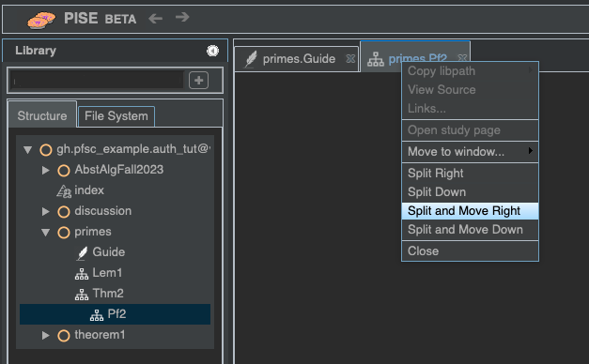Click the diagram icon on primes.Pf2 tab
Screen dimensions: 589x364
click(x=376, y=59)
